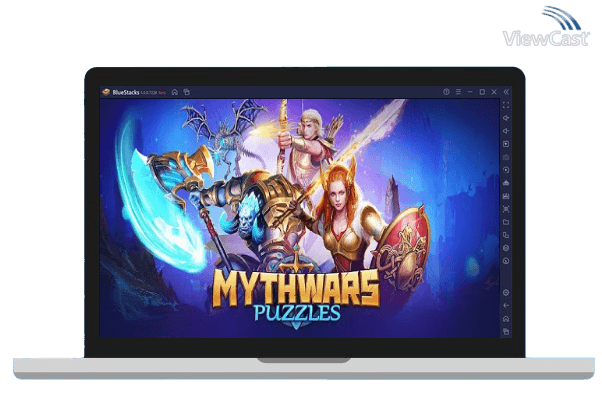602x414 pixels.
Task: Open the help question-mark icon
Action: (x=446, y=92)
